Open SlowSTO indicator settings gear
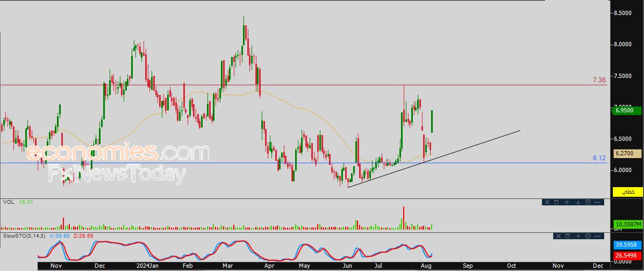The width and height of the screenshot is (644, 271). point(588,236)
